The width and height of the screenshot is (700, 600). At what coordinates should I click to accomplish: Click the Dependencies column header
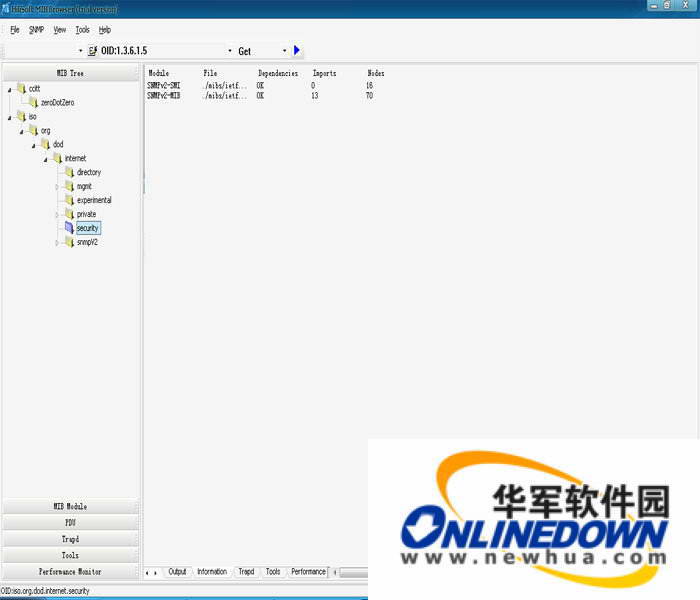278,73
